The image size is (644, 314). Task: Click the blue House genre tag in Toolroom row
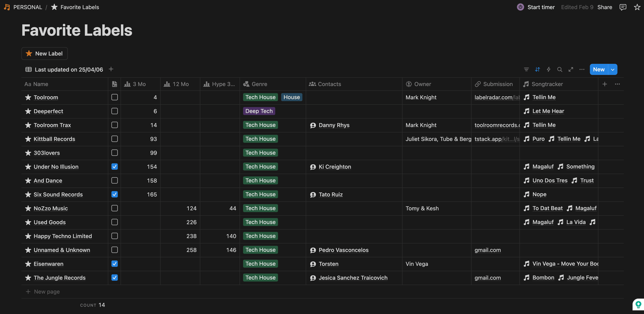click(292, 97)
